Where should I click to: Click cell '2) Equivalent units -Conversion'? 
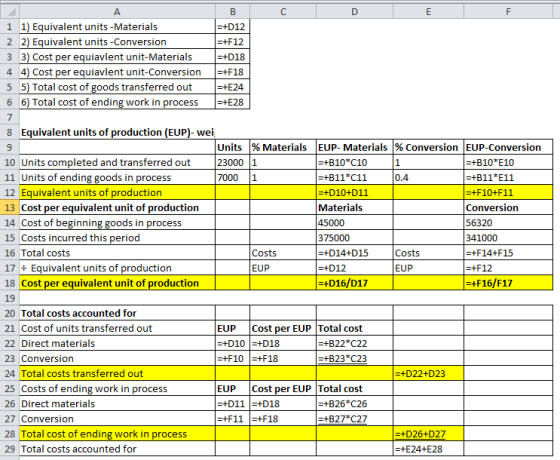(117, 42)
